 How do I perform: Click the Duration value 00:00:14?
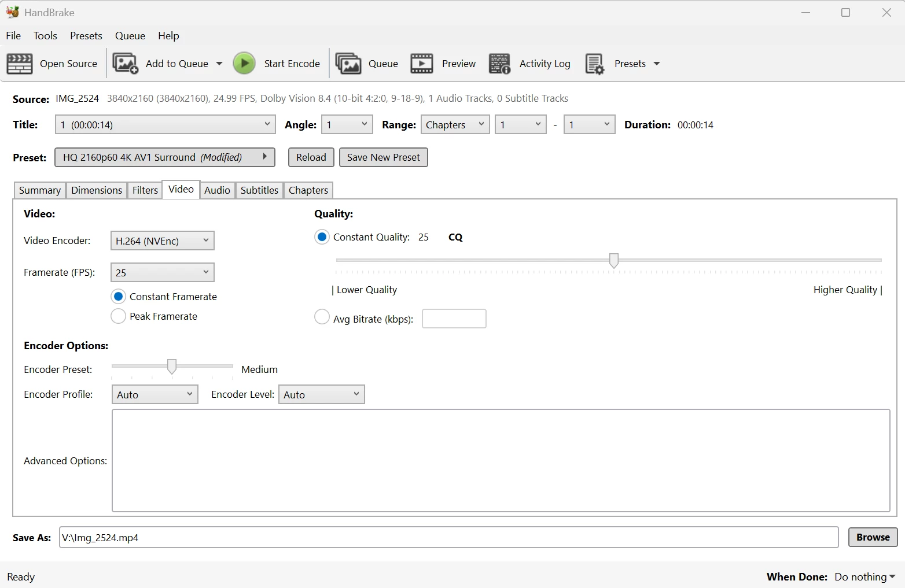(x=696, y=125)
